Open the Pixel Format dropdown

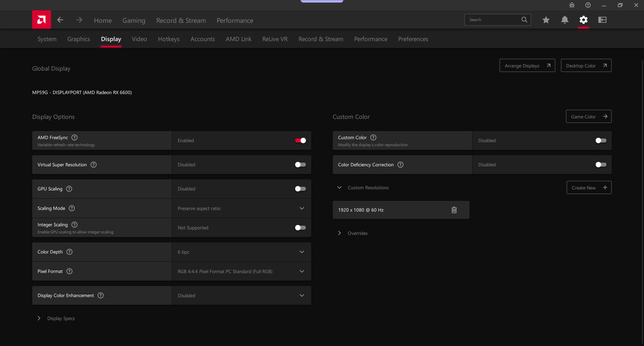click(x=241, y=272)
